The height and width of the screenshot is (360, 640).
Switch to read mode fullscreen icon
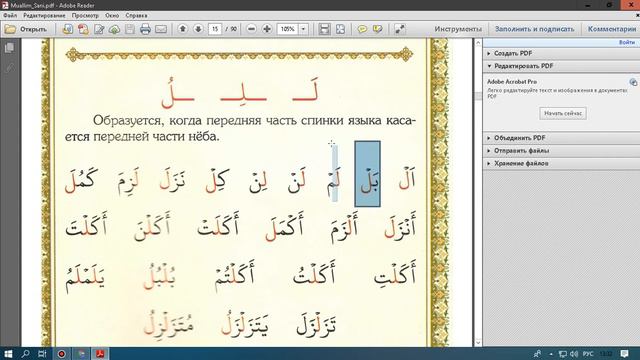pyautogui.click(x=400, y=29)
